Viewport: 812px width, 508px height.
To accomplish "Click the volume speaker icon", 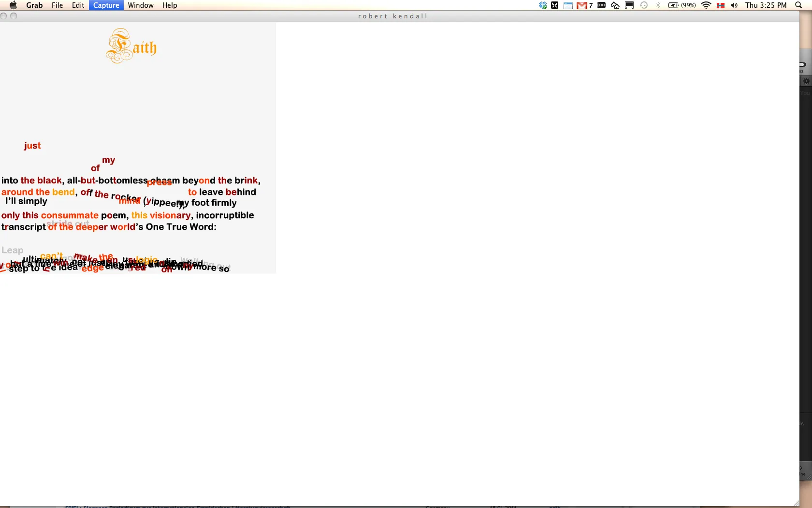I will [734, 5].
